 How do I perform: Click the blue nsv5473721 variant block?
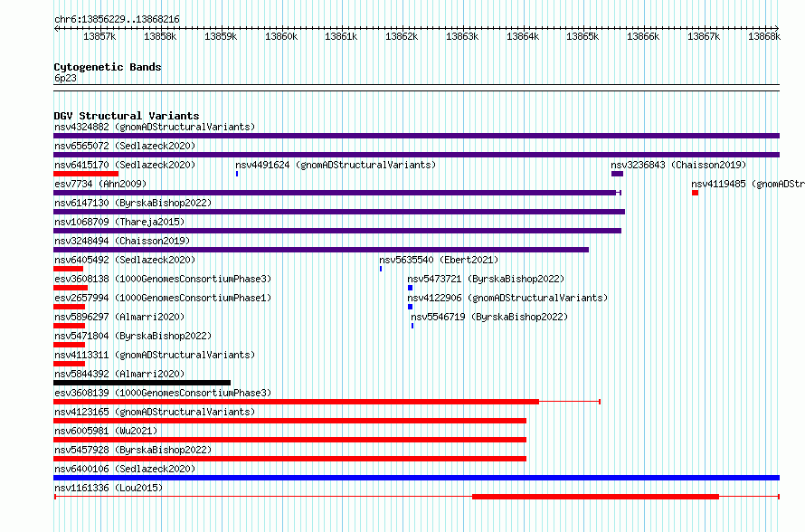click(x=411, y=288)
